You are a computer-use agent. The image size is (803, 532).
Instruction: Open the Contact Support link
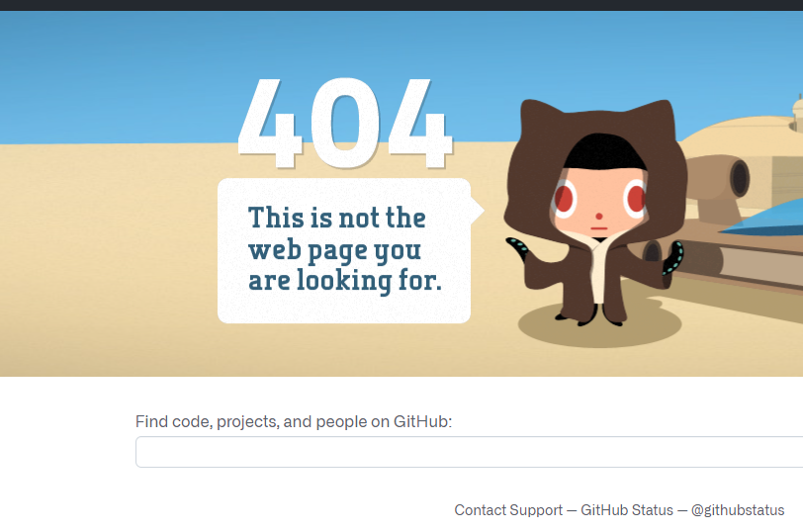pos(508,510)
